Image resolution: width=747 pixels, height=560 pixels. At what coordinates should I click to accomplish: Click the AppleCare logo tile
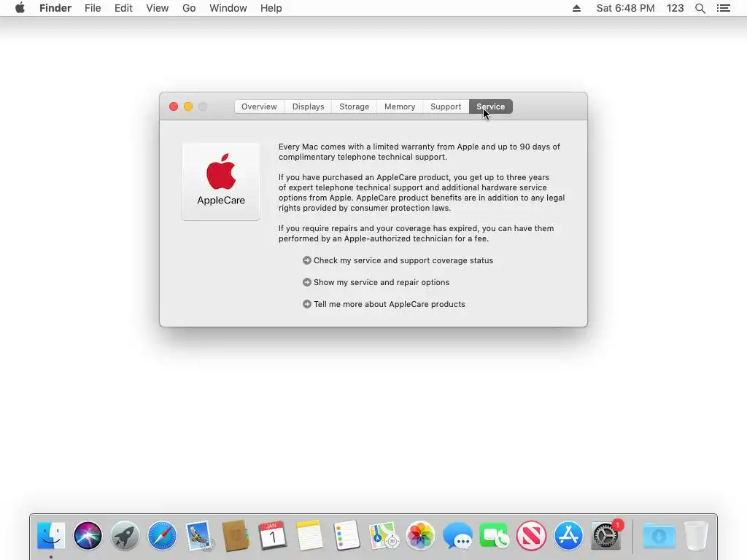click(x=221, y=182)
